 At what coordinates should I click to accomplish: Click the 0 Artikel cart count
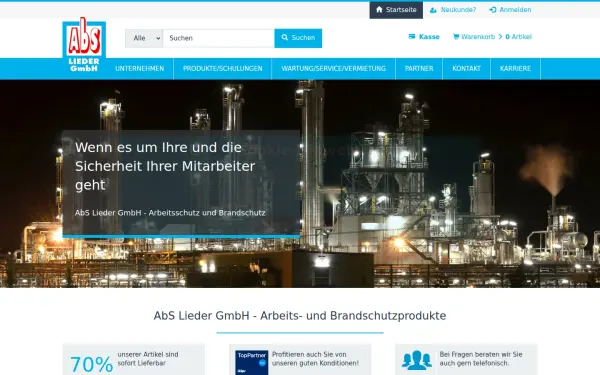pos(518,37)
